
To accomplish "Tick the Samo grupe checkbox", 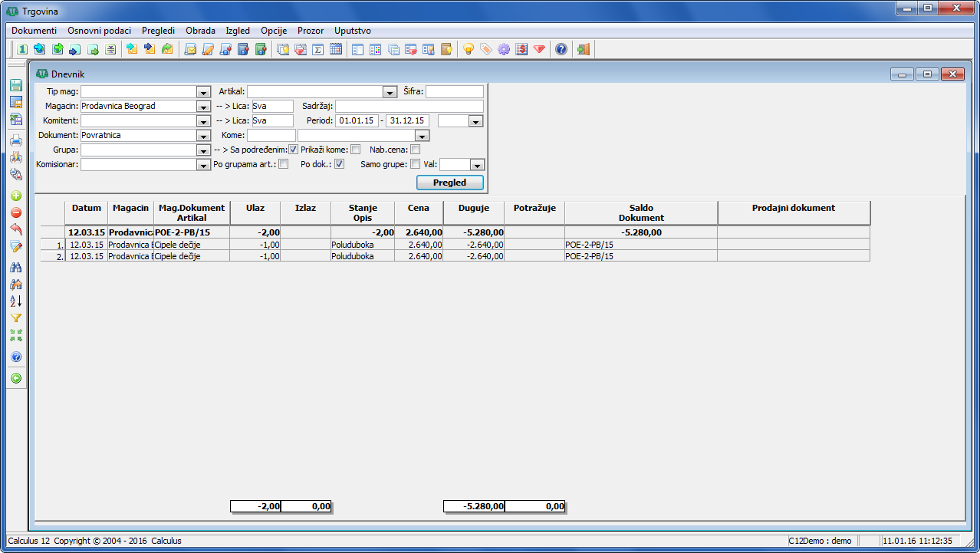I will (x=416, y=164).
